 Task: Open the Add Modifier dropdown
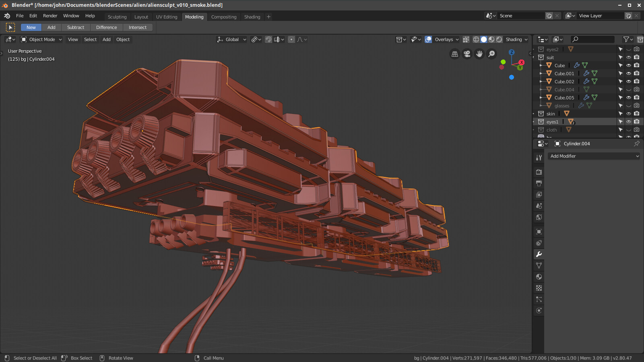pos(594,156)
